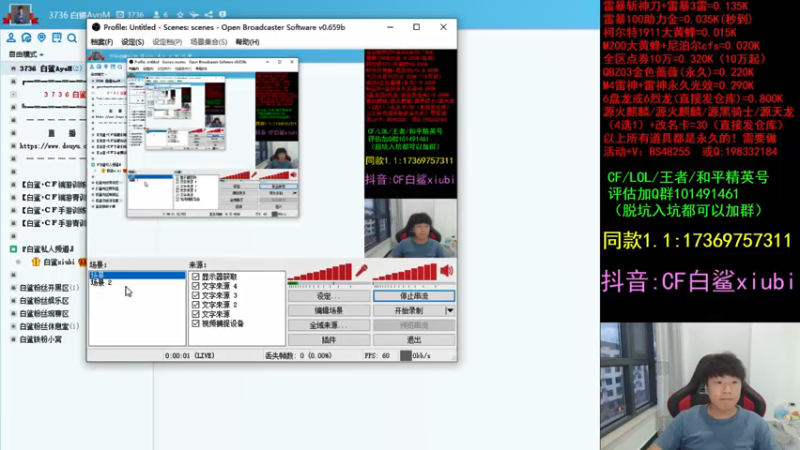Click the member count person icon in the header
Viewport: 800px width, 450px height.
157,15
